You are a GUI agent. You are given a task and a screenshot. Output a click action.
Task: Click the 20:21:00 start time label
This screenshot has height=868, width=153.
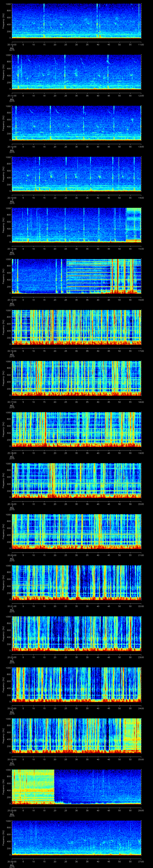(12, 606)
